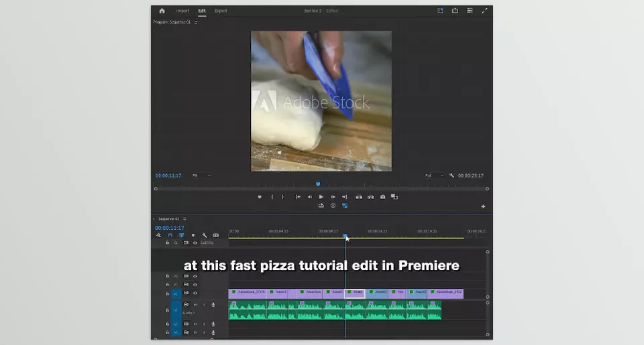Screen dimensions: 644x345
Task: Click the Lift button
Action: click(359, 197)
